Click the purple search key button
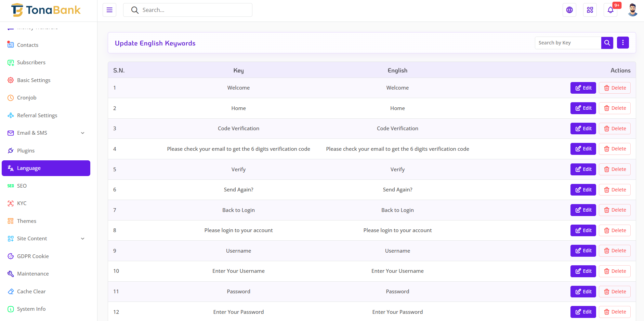 (607, 43)
